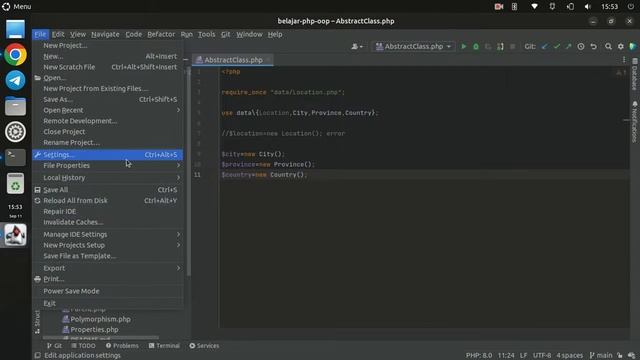
Task: Open system settings gear in dock
Action: [15, 132]
